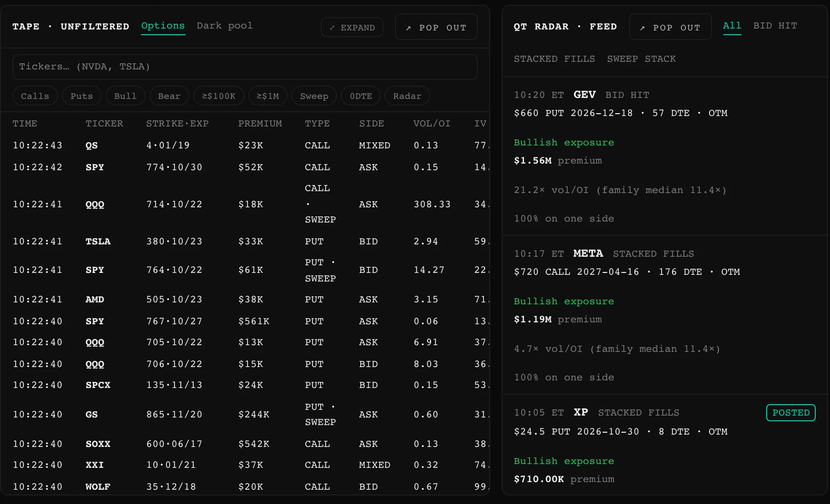Open the QS ticker row
This screenshot has height=504, width=830.
point(245,145)
